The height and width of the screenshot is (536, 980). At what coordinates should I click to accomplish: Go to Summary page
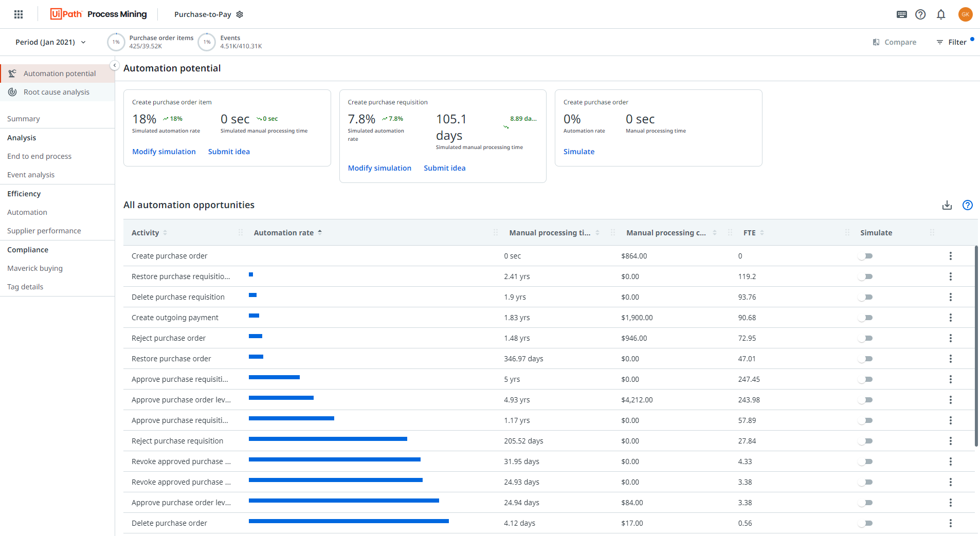coord(24,119)
